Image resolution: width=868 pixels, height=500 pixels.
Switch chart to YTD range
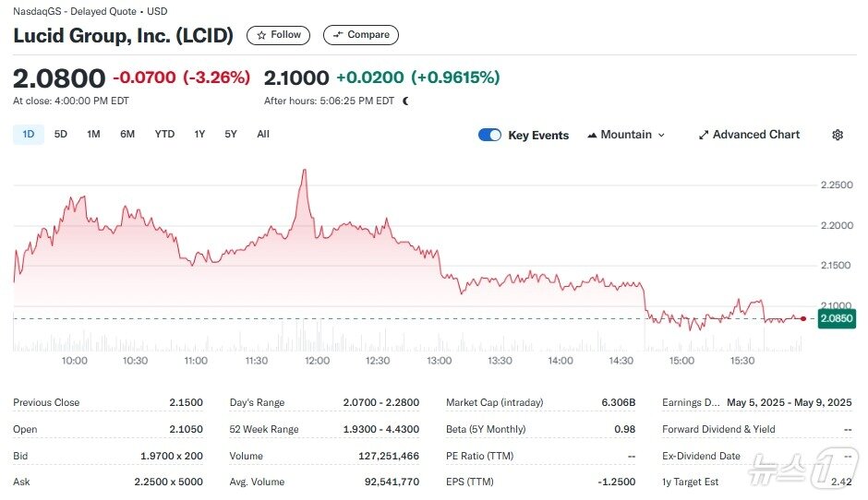[x=164, y=134]
